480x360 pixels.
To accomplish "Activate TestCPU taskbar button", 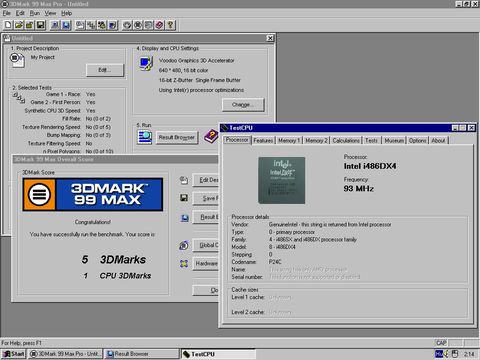I will [218, 354].
